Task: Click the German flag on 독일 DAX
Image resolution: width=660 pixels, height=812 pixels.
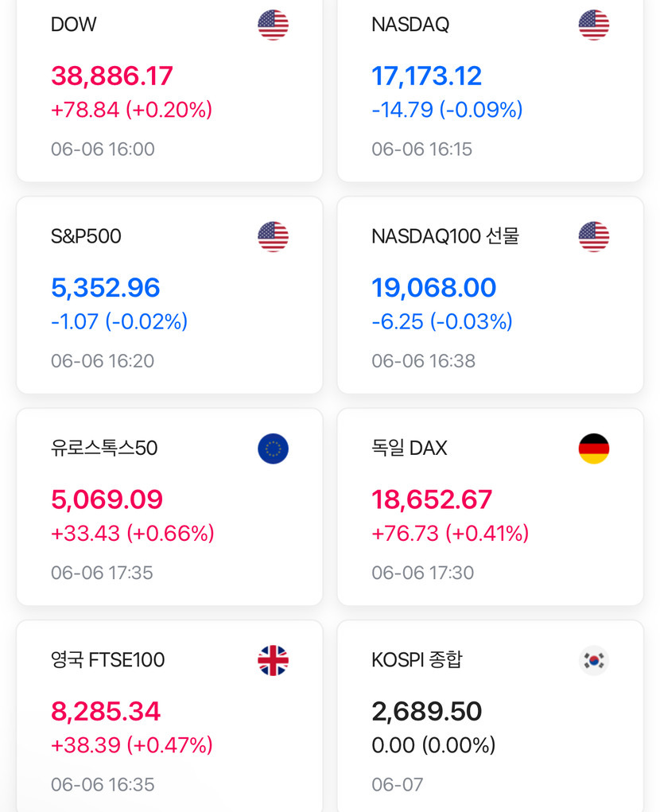Action: (593, 449)
